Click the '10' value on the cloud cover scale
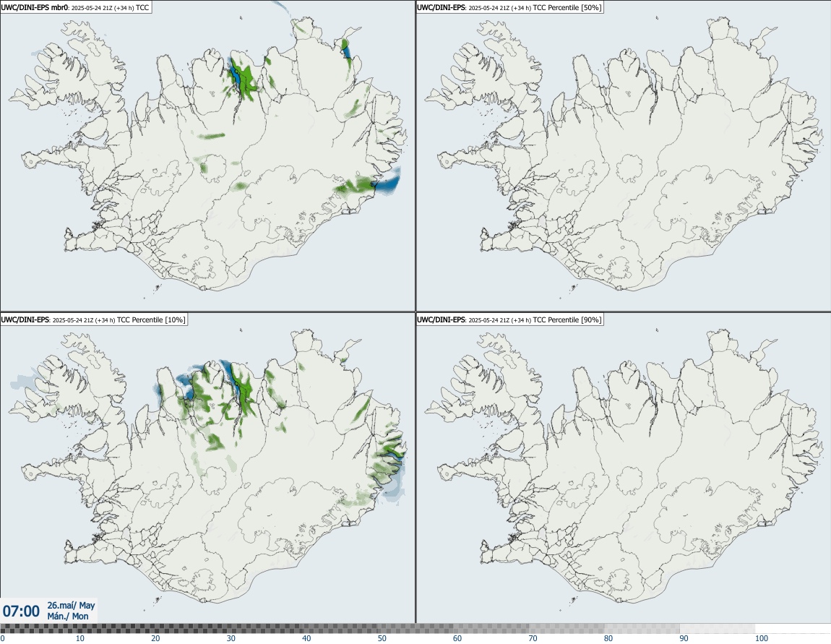 79,638
